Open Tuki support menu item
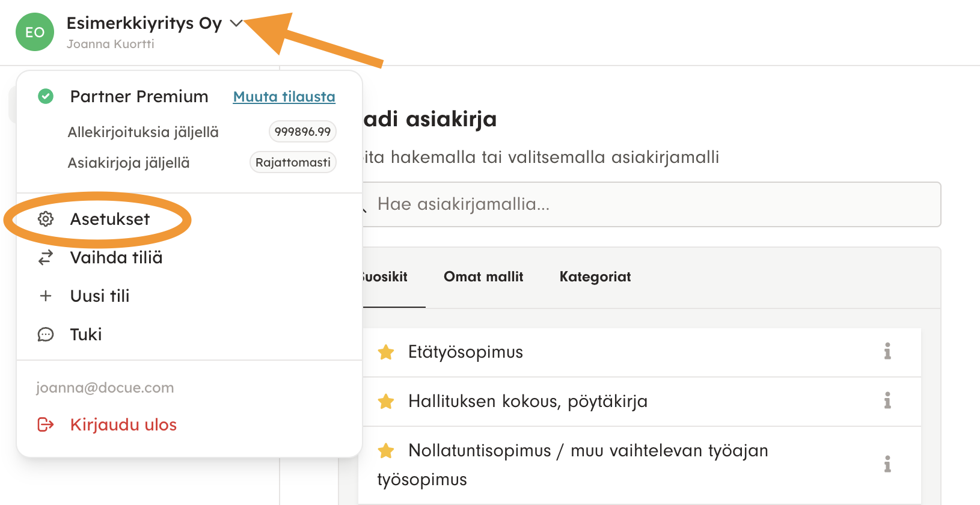Screen dimensions: 980x505 [x=86, y=334]
